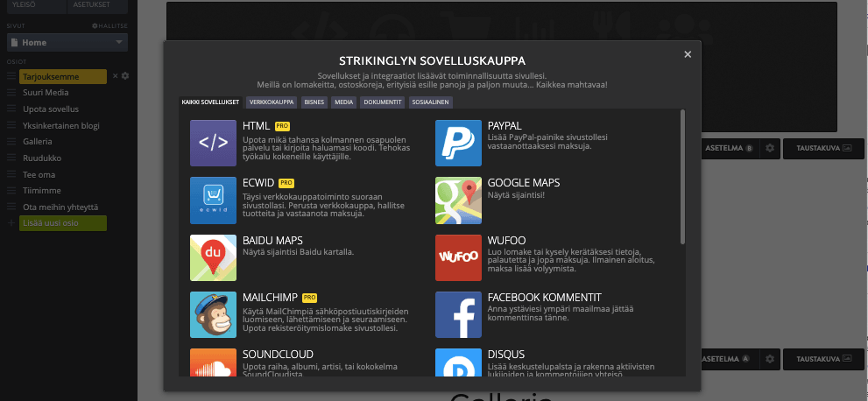868x401 pixels.
Task: Go to Ota meihin yhteyttä section
Action: tap(61, 207)
